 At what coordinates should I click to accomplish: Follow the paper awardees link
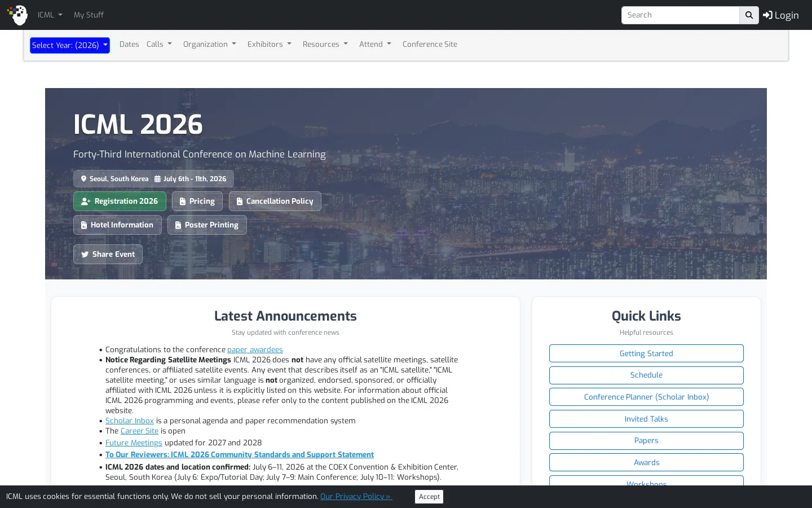(255, 350)
